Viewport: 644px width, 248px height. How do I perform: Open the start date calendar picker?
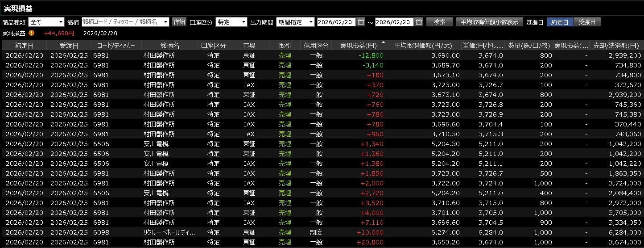(x=361, y=22)
